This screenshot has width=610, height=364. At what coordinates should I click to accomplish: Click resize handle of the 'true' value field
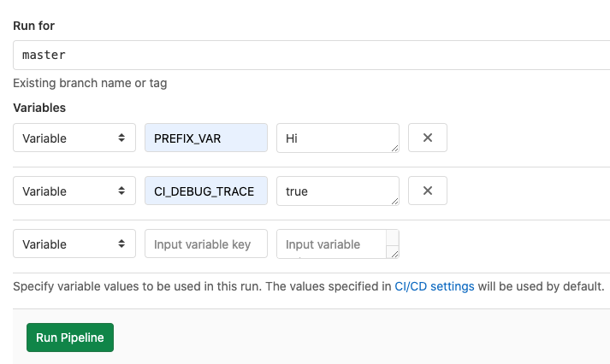[394, 202]
